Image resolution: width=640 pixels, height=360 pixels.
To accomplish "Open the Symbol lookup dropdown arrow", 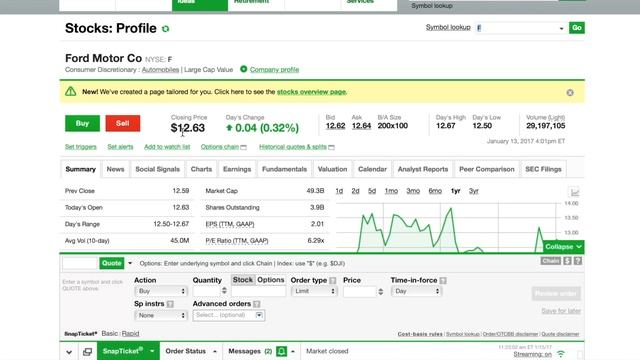I will click(561, 28).
